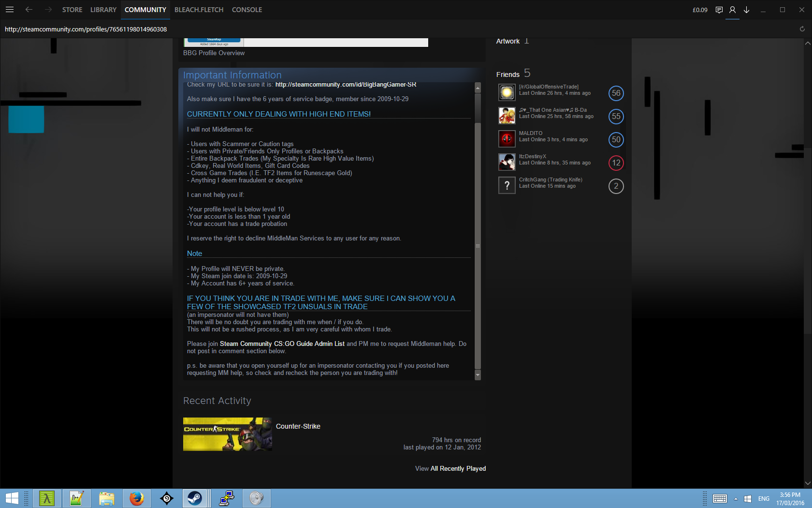
Task: Reload the page with refresh icon
Action: point(802,29)
